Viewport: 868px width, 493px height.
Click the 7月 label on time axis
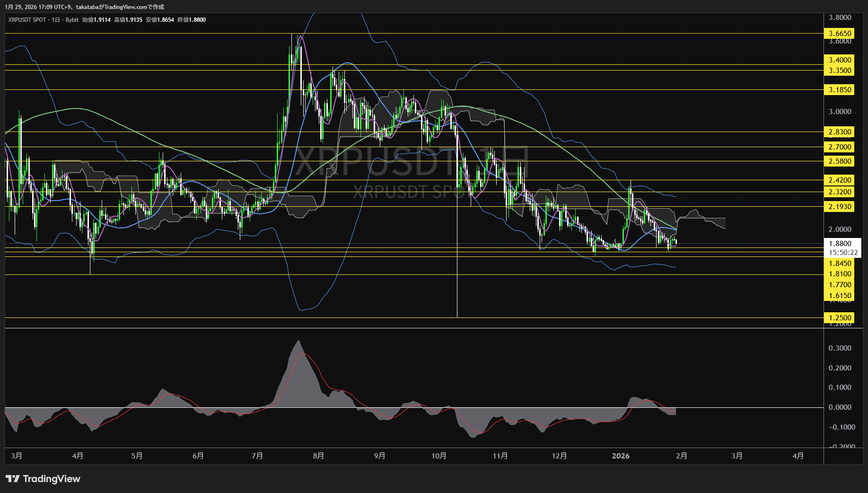click(257, 456)
